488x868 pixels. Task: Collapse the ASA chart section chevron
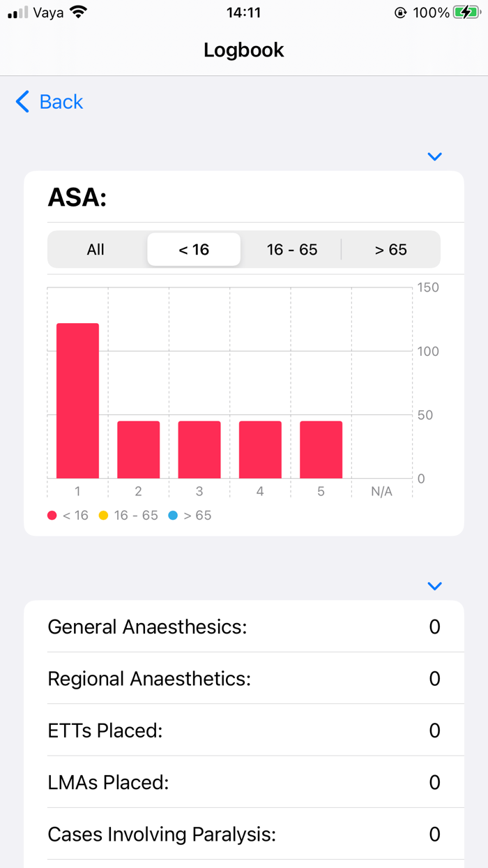[434, 156]
